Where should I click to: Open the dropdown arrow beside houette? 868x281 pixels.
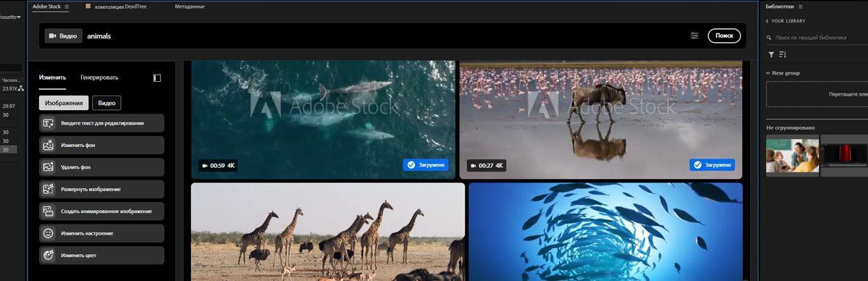20,17
